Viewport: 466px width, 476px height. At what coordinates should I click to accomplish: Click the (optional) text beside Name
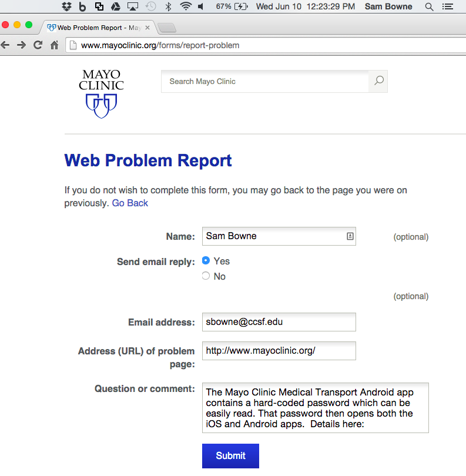[x=411, y=237]
